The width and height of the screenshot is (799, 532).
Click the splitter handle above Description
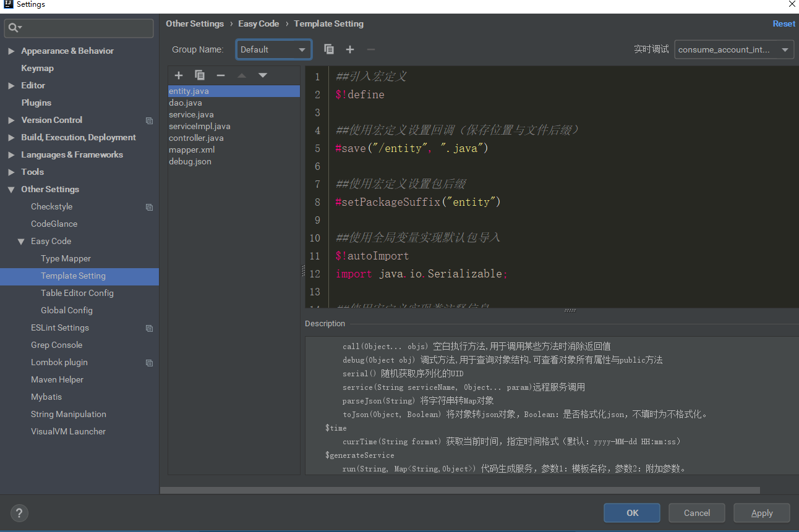tap(570, 310)
